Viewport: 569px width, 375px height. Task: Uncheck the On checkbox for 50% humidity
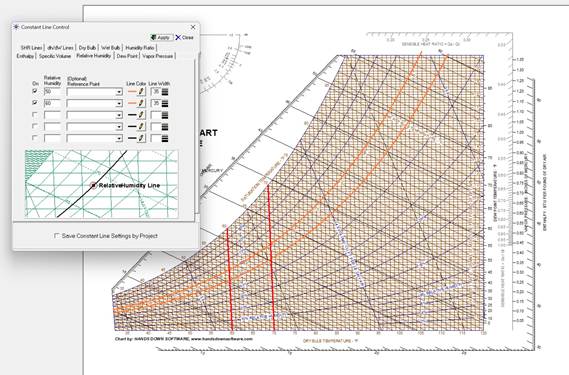point(35,91)
